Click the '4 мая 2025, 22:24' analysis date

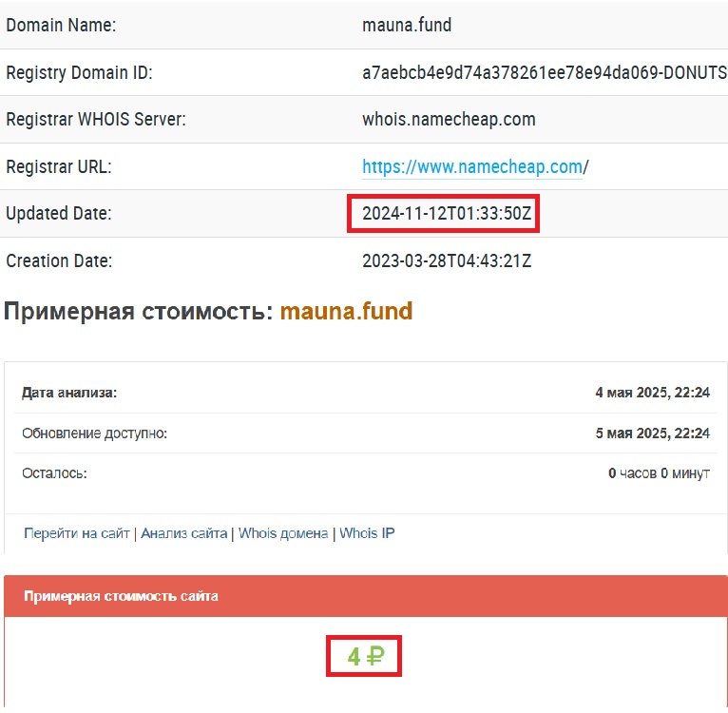653,392
